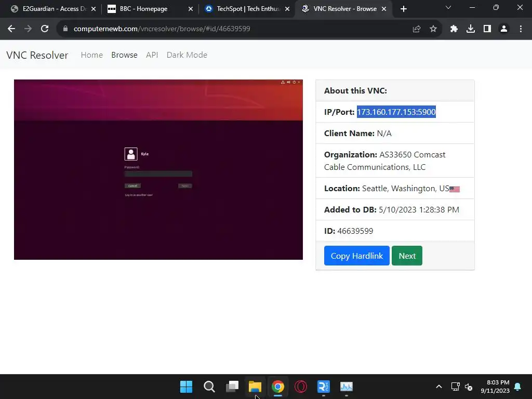Click the muted volume tray icon
This screenshot has height=399, width=532.
click(469, 387)
